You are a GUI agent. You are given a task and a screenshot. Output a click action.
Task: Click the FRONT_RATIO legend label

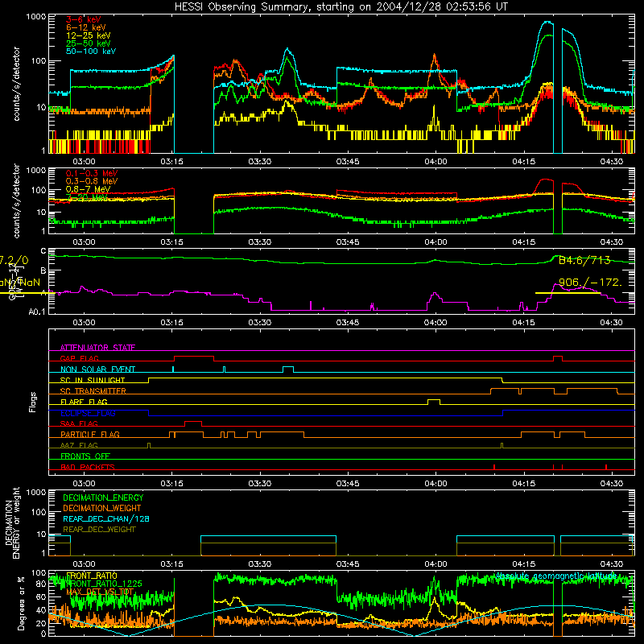pos(92,576)
